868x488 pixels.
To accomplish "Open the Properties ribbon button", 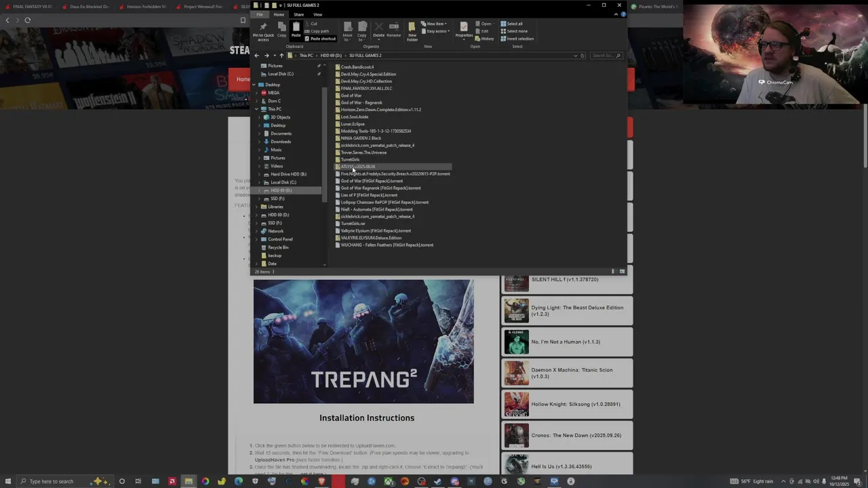I will (464, 30).
